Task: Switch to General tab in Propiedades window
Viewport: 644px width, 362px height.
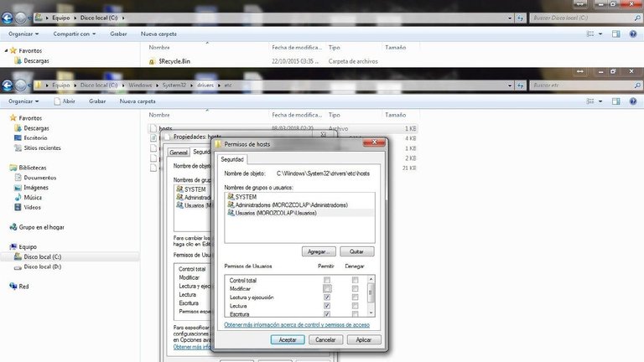Action: pos(179,153)
